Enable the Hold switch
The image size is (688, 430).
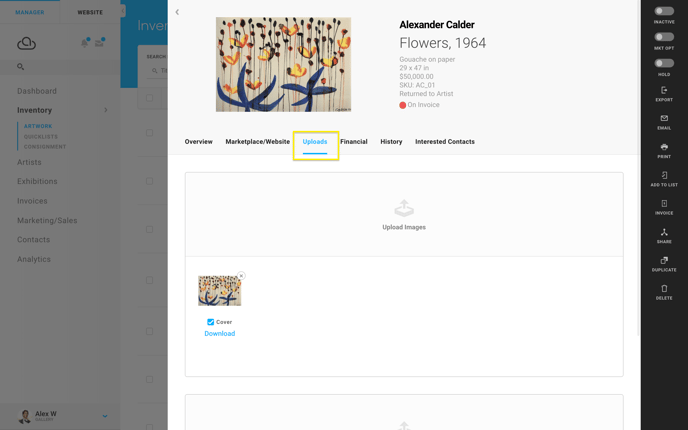[x=664, y=63]
